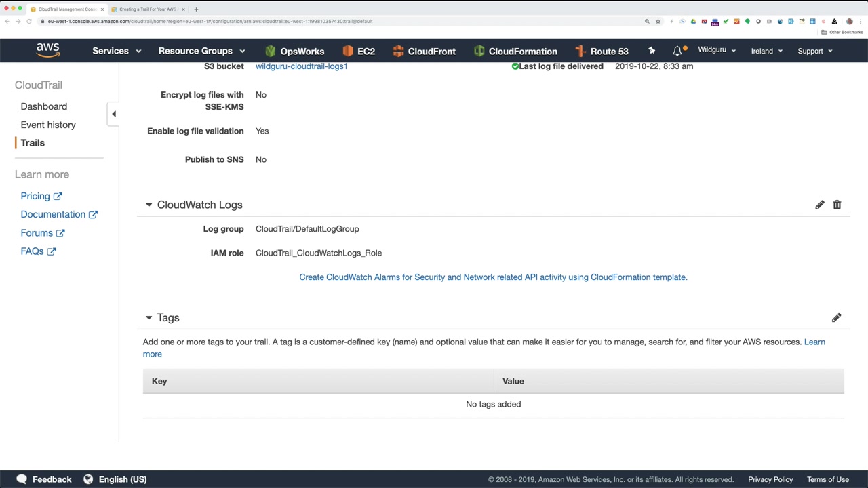Delete the CloudWatch Logs configuration with trash icon
The image size is (868, 488).
(x=837, y=205)
